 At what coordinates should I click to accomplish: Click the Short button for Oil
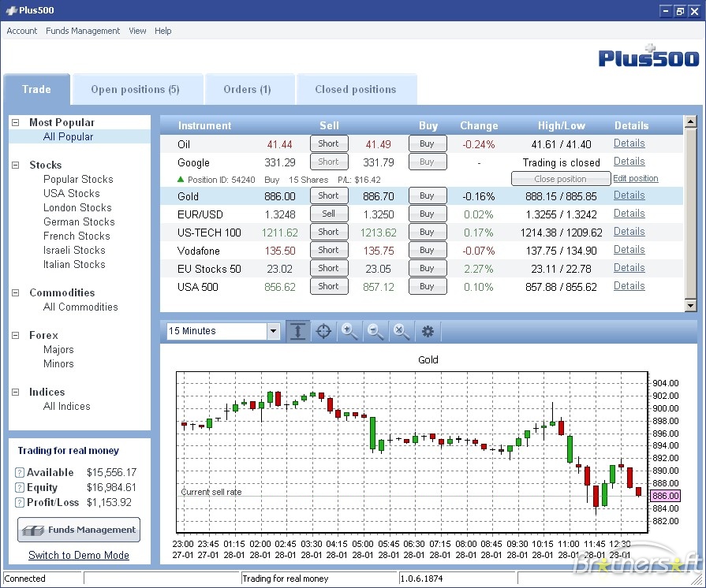tap(329, 143)
